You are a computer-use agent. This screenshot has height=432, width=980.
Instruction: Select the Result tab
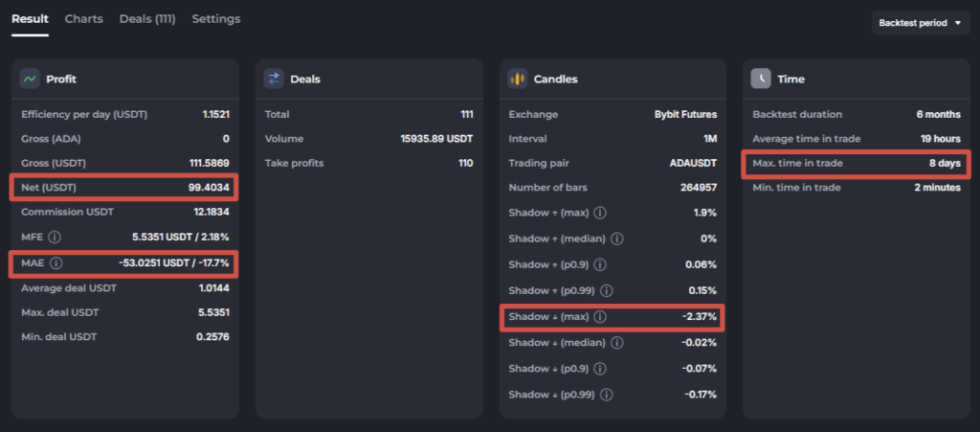30,19
